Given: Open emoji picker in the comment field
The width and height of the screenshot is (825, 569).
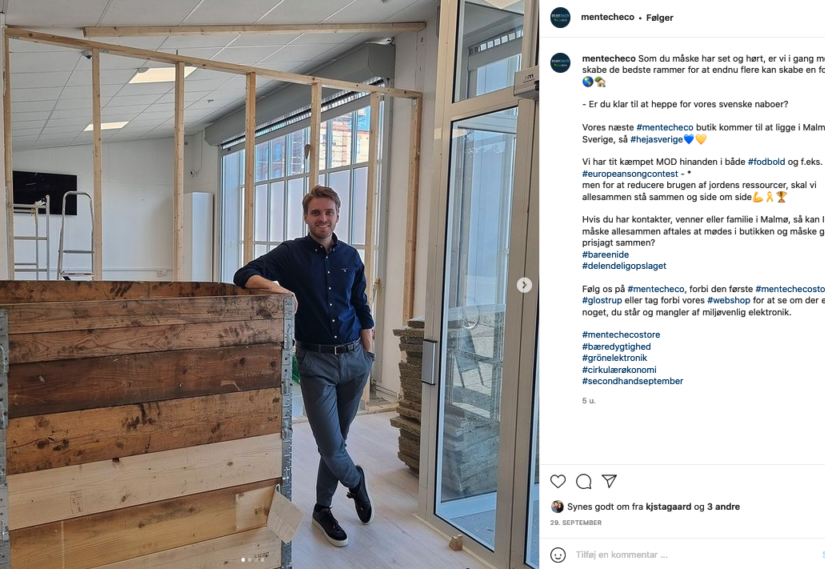Looking at the screenshot, I should point(558,555).
